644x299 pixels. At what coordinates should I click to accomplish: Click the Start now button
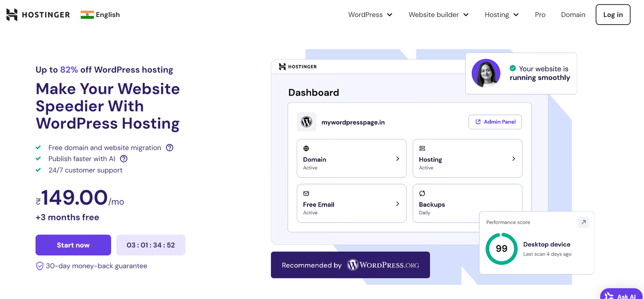tap(73, 245)
